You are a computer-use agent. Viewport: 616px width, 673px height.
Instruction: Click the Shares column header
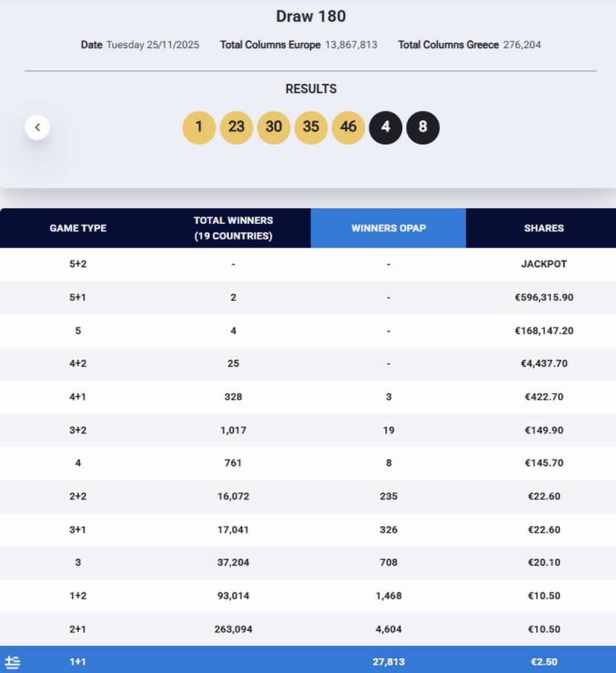543,228
